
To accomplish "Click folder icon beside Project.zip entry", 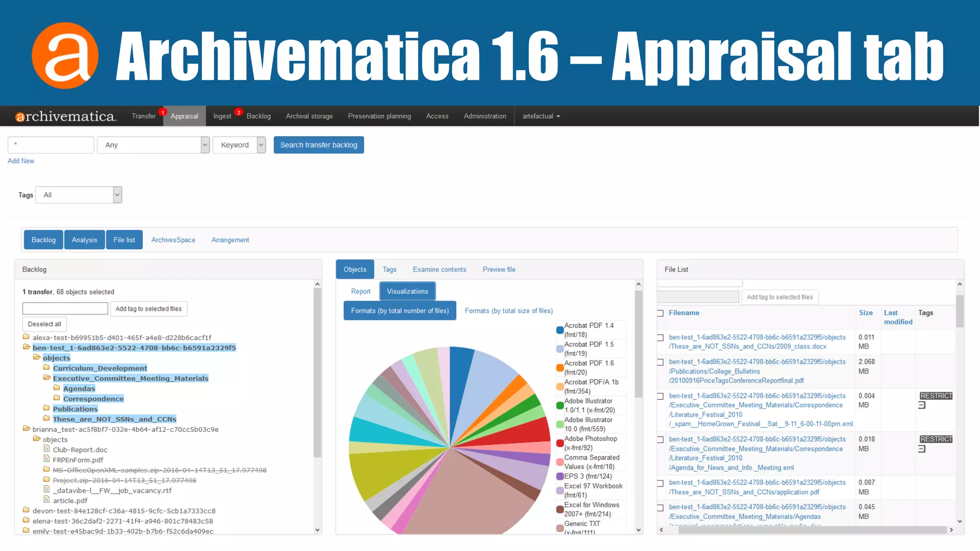I will 46,479.
